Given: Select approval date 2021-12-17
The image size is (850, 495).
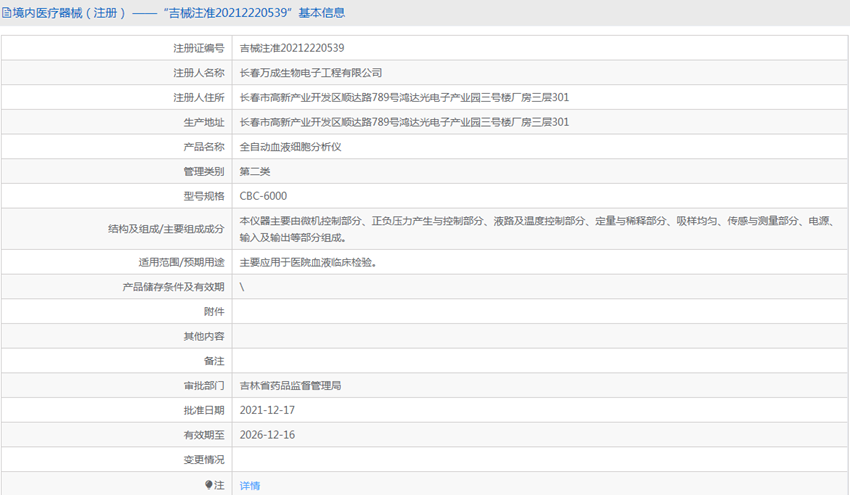Looking at the screenshot, I should [267, 411].
